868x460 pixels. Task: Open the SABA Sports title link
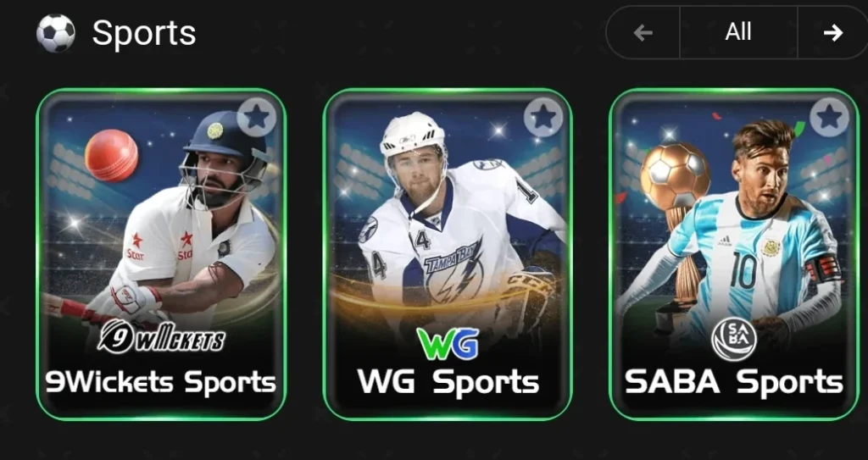coord(734,383)
